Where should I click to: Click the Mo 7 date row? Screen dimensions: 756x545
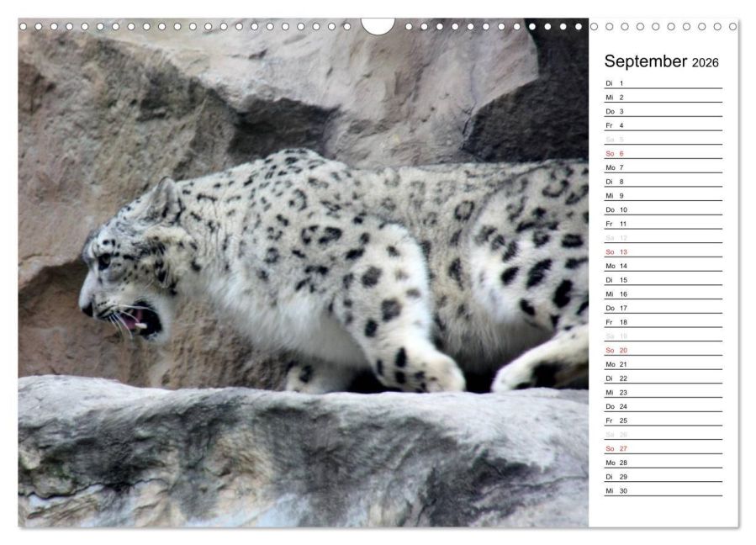[663, 167]
